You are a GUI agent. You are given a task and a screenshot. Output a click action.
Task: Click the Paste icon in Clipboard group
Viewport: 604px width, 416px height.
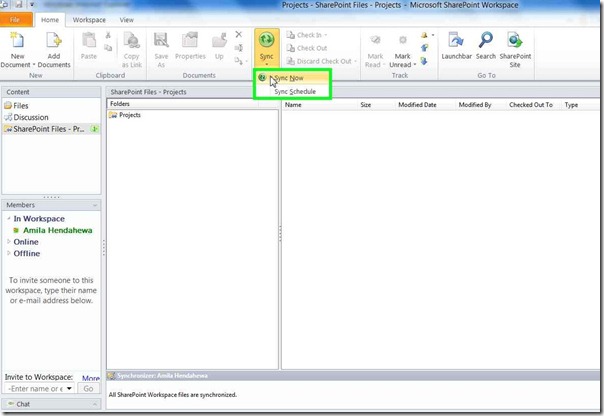pos(89,41)
